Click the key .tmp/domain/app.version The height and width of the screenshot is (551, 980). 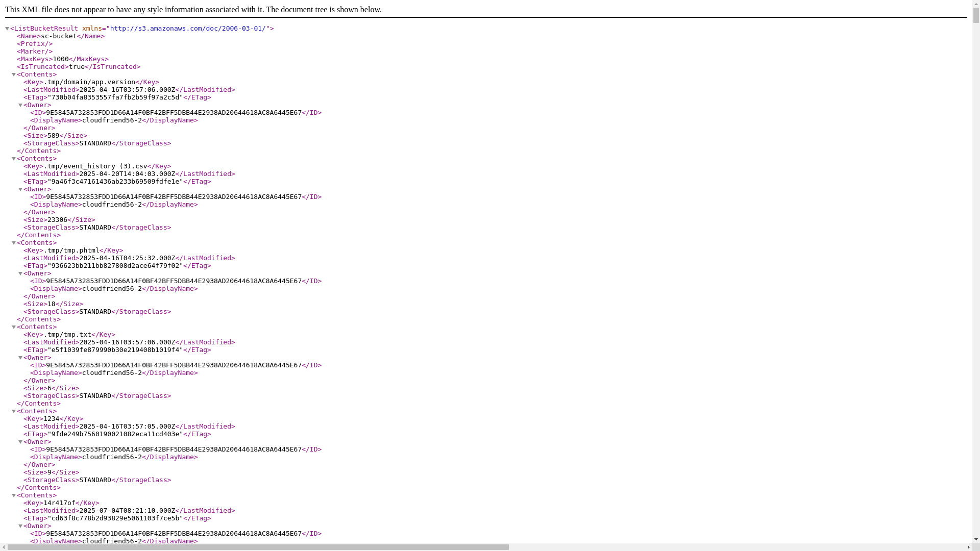click(x=89, y=82)
